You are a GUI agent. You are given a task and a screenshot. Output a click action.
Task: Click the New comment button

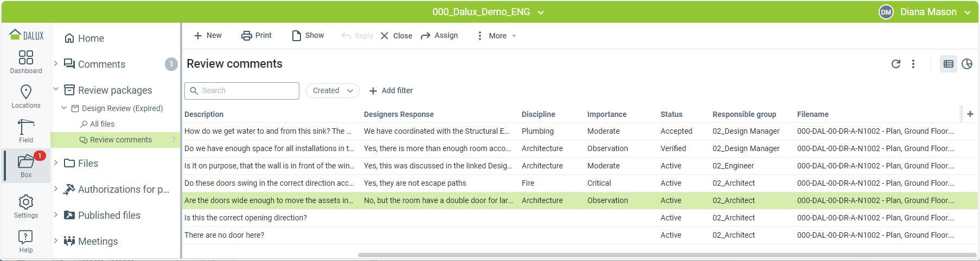pyautogui.click(x=207, y=36)
